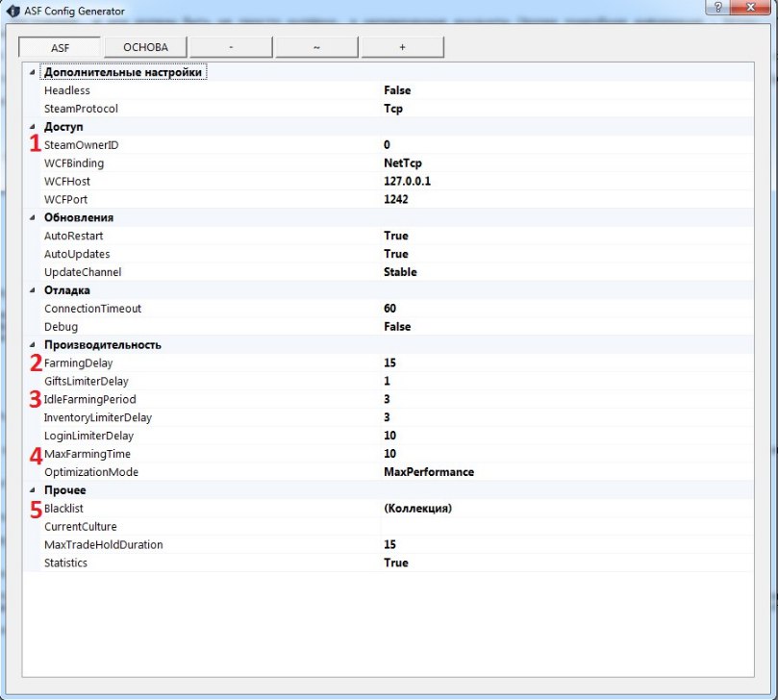
Task: Select the OptimizationMode value MaxPerformance
Action: (429, 472)
